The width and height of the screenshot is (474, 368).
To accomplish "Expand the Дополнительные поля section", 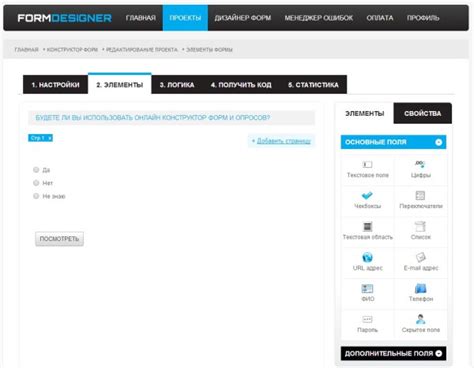I will click(439, 353).
